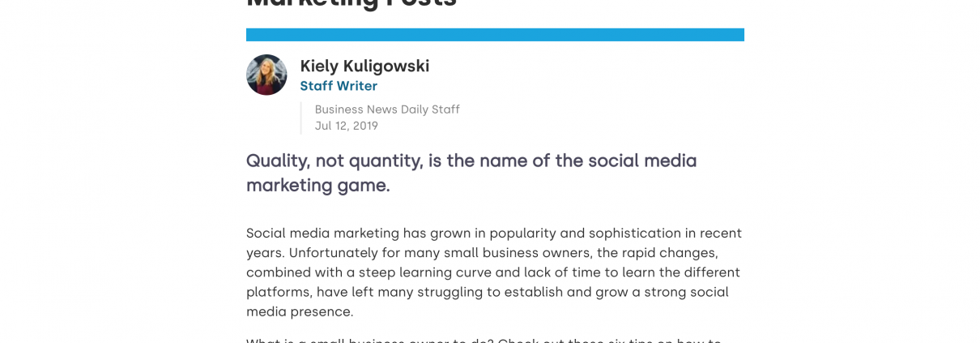Click the partially visible Marketing Posts headline

pyautogui.click(x=352, y=4)
